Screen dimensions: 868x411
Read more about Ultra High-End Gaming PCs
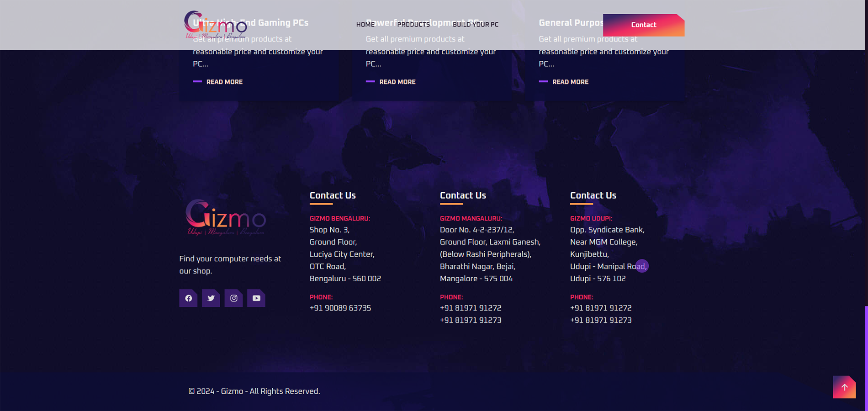click(x=224, y=82)
